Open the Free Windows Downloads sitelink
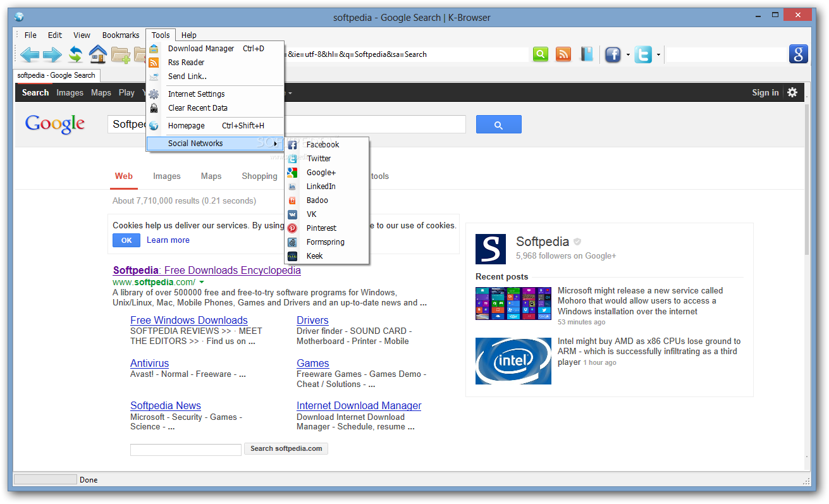Screen dimensions: 829x504 [x=189, y=321]
